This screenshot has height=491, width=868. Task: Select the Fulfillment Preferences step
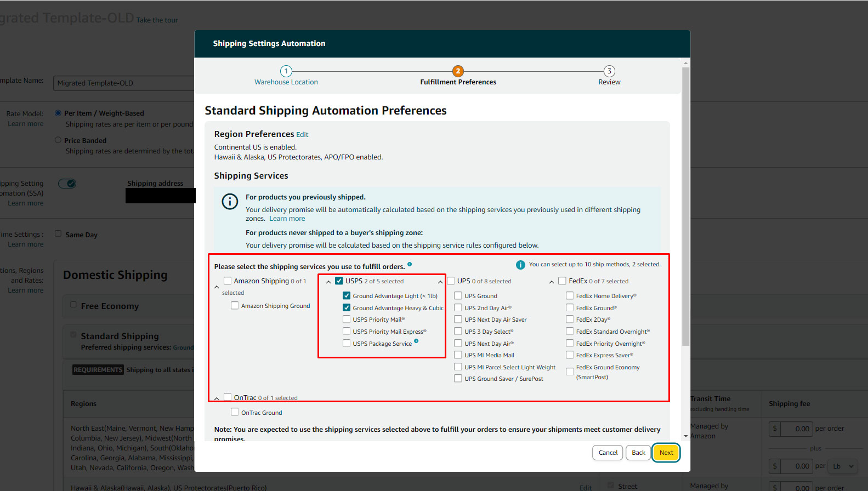(458, 76)
